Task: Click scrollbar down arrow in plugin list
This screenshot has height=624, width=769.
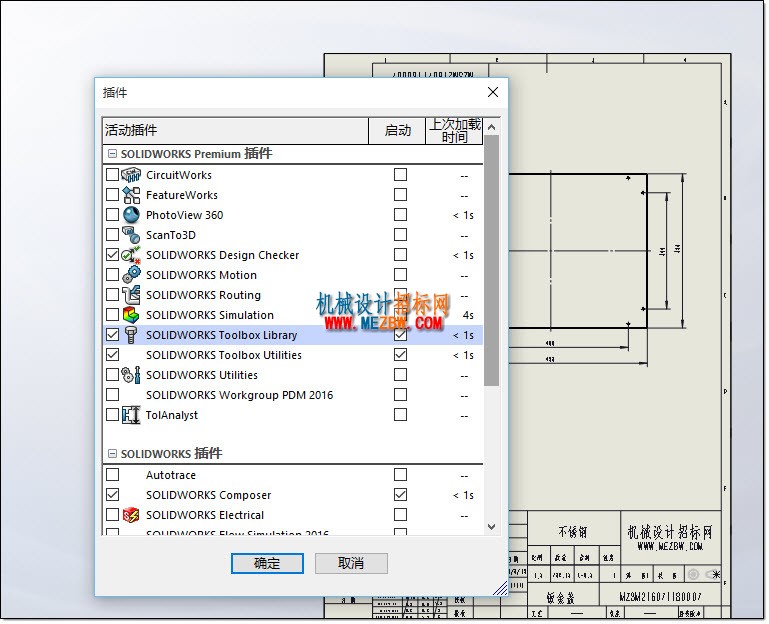Action: pos(491,527)
